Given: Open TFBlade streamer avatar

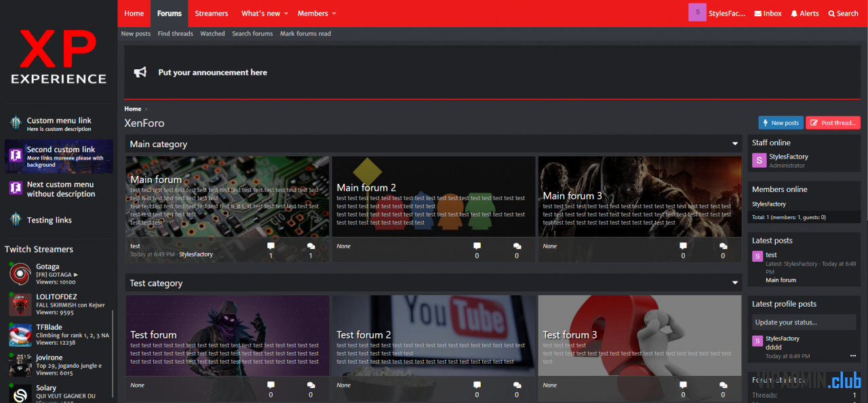Looking at the screenshot, I should click(20, 335).
